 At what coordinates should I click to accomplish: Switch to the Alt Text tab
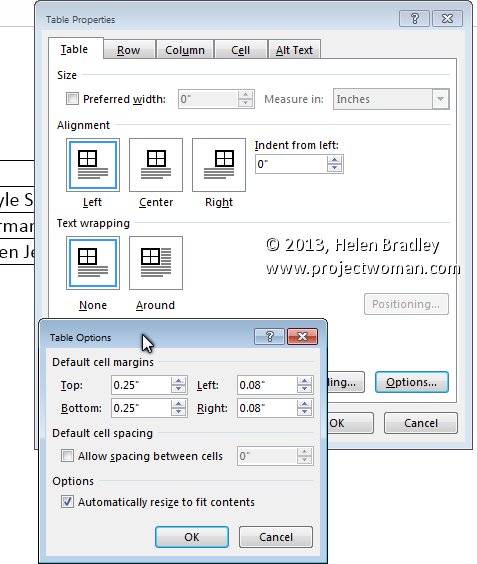[294, 50]
